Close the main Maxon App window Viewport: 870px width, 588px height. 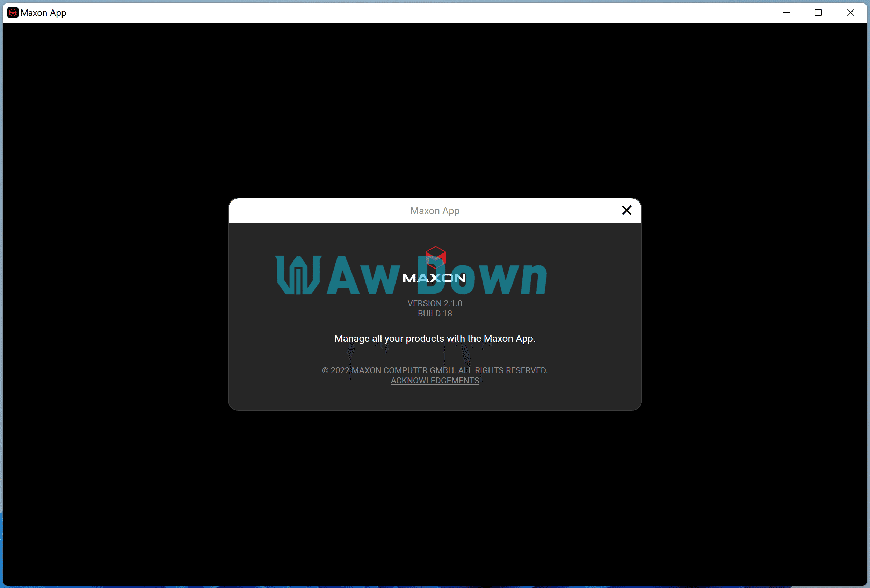click(x=850, y=13)
